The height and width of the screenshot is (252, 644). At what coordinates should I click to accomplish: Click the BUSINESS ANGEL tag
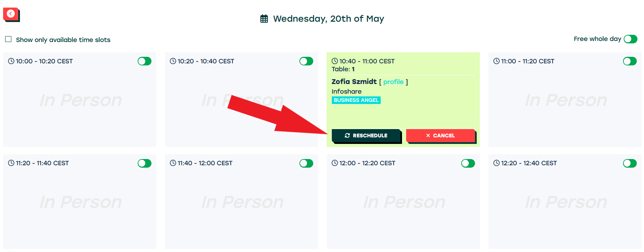tap(356, 100)
